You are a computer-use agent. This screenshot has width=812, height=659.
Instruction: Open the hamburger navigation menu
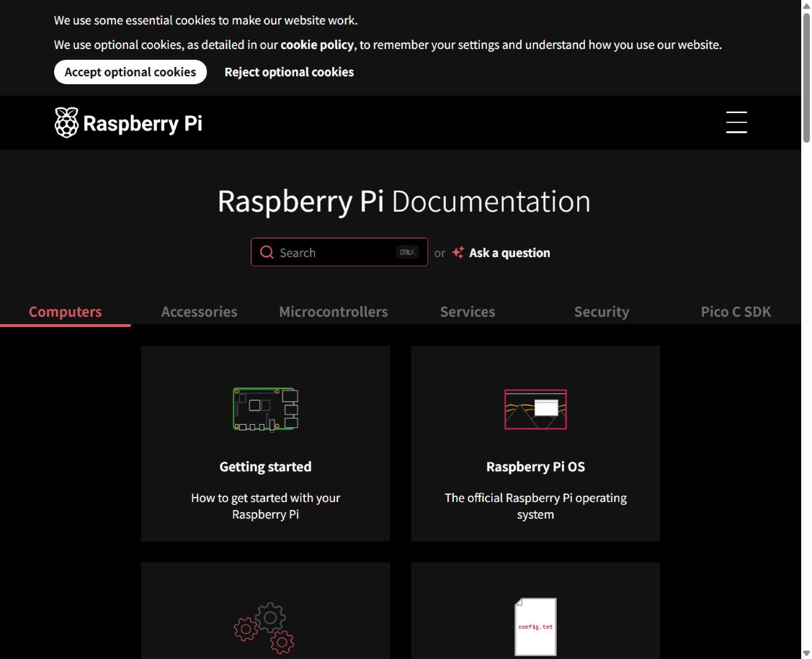(736, 122)
